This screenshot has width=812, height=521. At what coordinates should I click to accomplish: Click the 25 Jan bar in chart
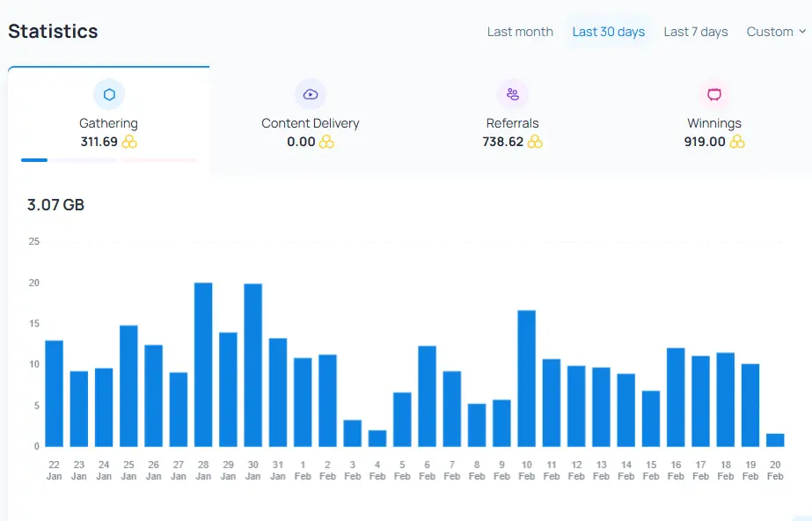[129, 385]
